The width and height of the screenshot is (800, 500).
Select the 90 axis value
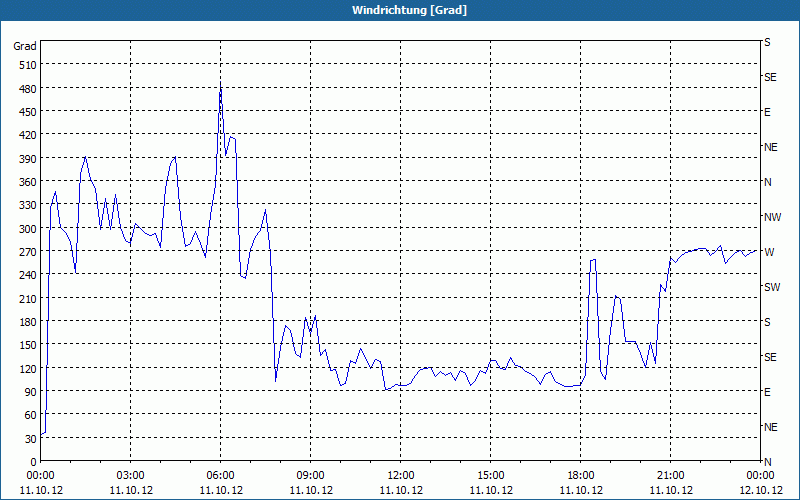31,391
